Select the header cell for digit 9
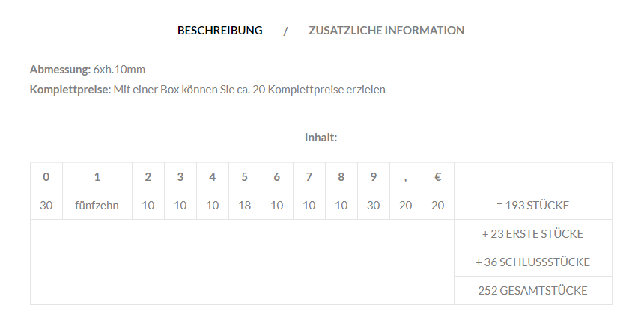644x335 pixels. click(374, 176)
